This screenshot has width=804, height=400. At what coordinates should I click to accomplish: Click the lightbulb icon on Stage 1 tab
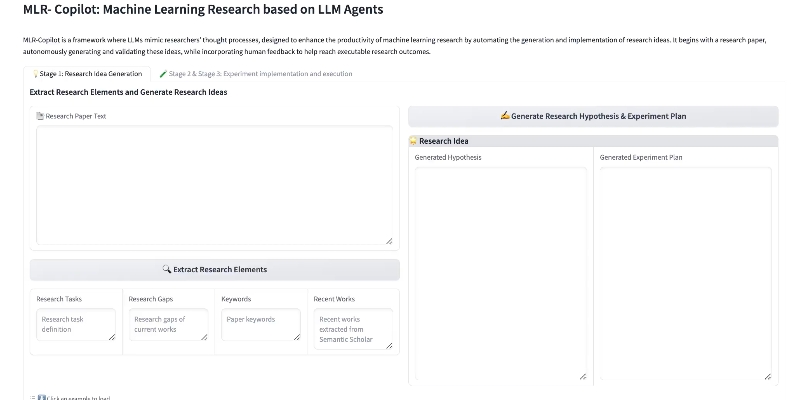click(35, 74)
